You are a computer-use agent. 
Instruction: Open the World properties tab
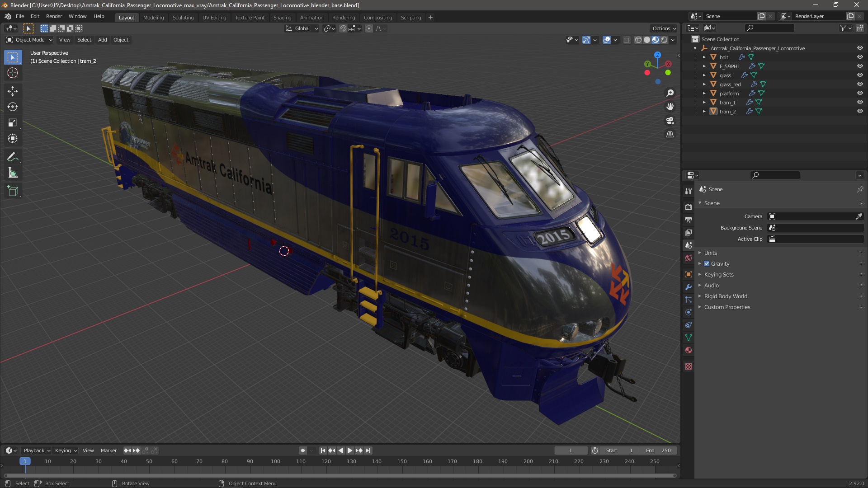[x=688, y=258]
